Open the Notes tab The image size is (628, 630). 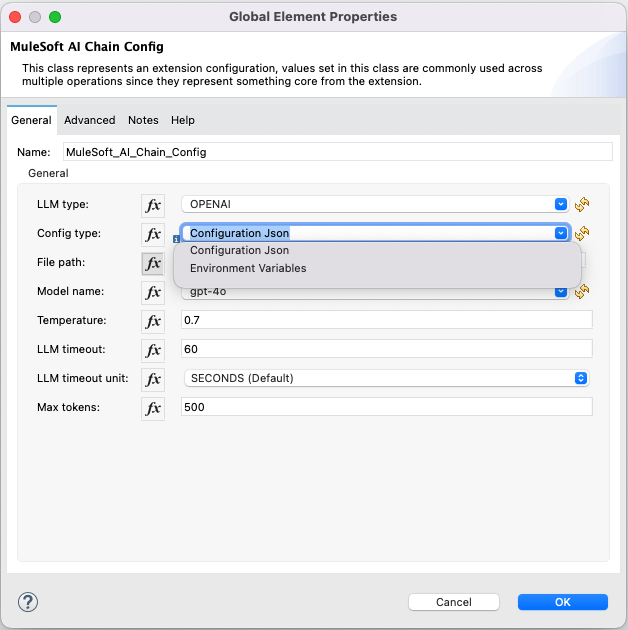143,120
